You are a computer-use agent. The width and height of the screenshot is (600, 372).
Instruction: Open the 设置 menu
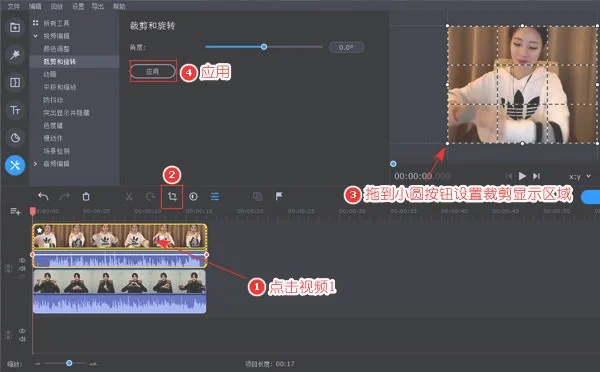coord(78,6)
